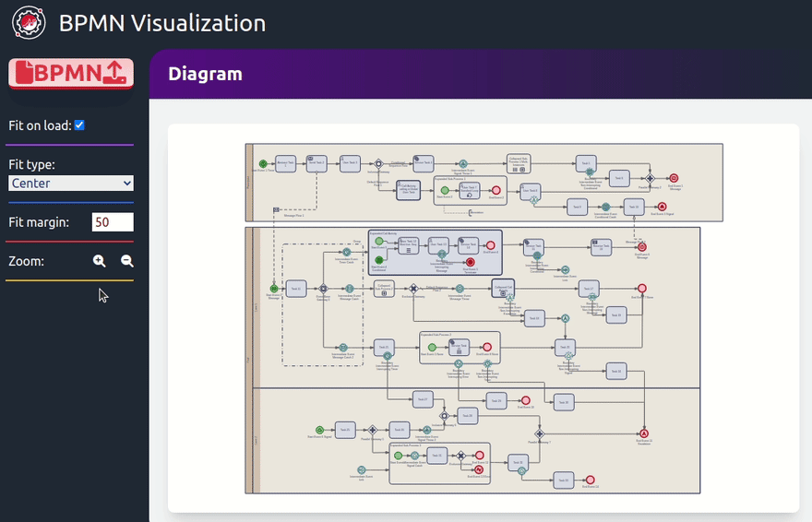The image size is (812, 522).
Task: Select the red End Event 6 Message
Action: [642, 247]
